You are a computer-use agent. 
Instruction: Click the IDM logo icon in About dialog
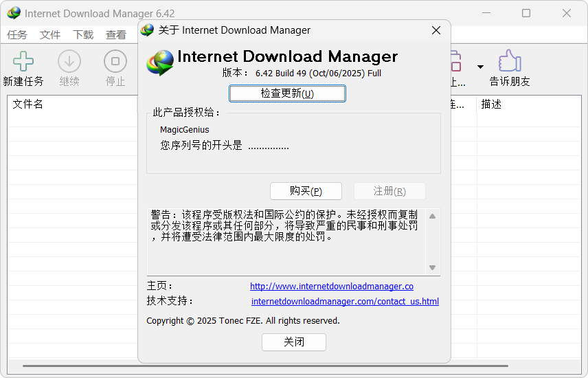point(160,63)
